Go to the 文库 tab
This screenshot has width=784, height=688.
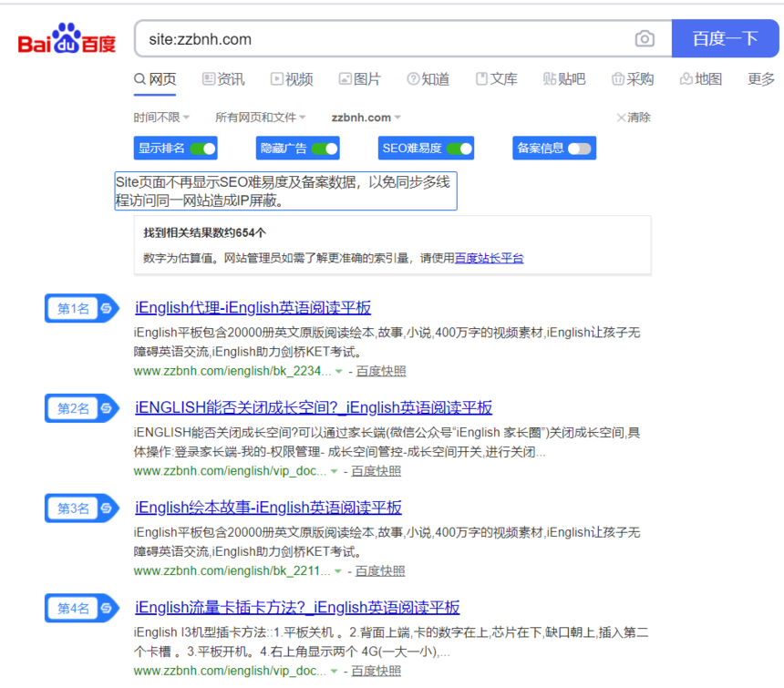(497, 79)
